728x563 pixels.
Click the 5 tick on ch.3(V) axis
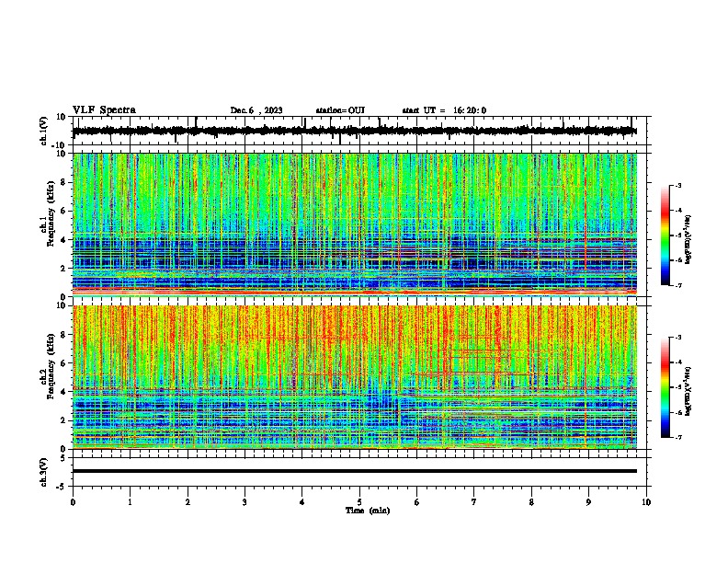64,458
